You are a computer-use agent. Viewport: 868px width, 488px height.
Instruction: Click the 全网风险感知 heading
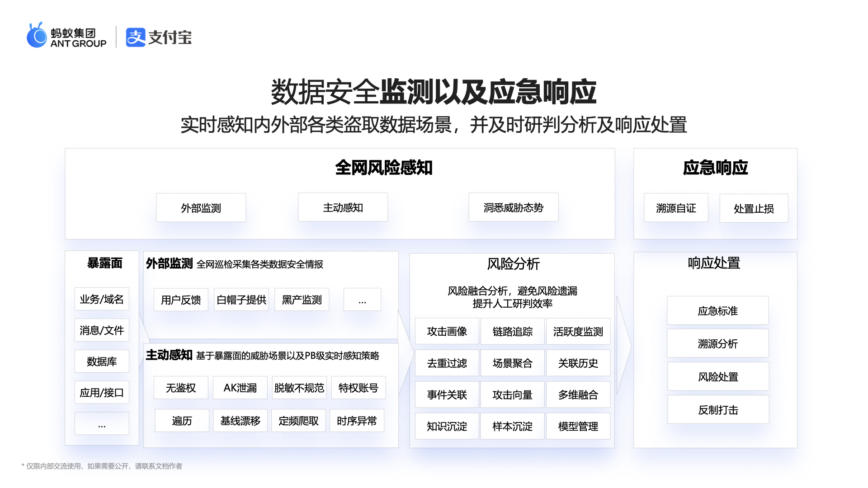tap(384, 168)
